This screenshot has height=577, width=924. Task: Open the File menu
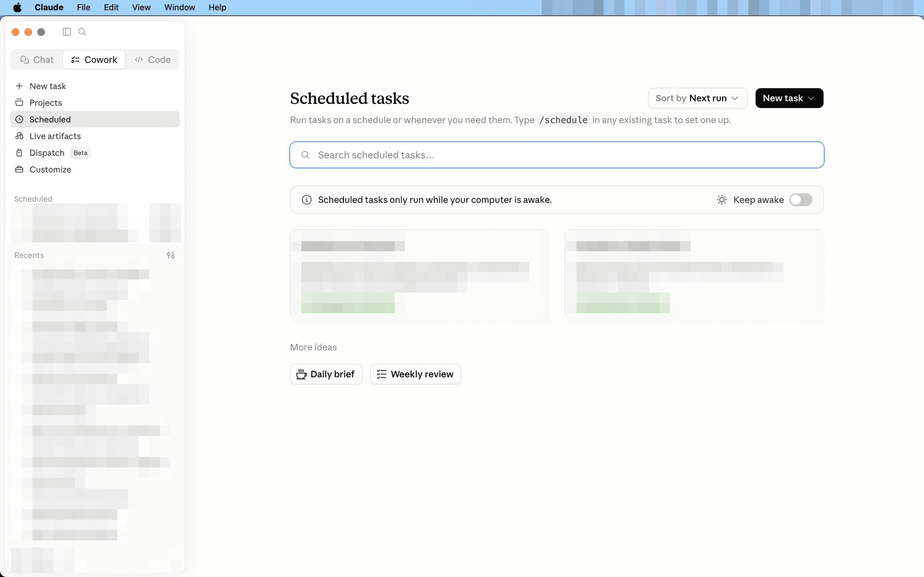(x=84, y=7)
